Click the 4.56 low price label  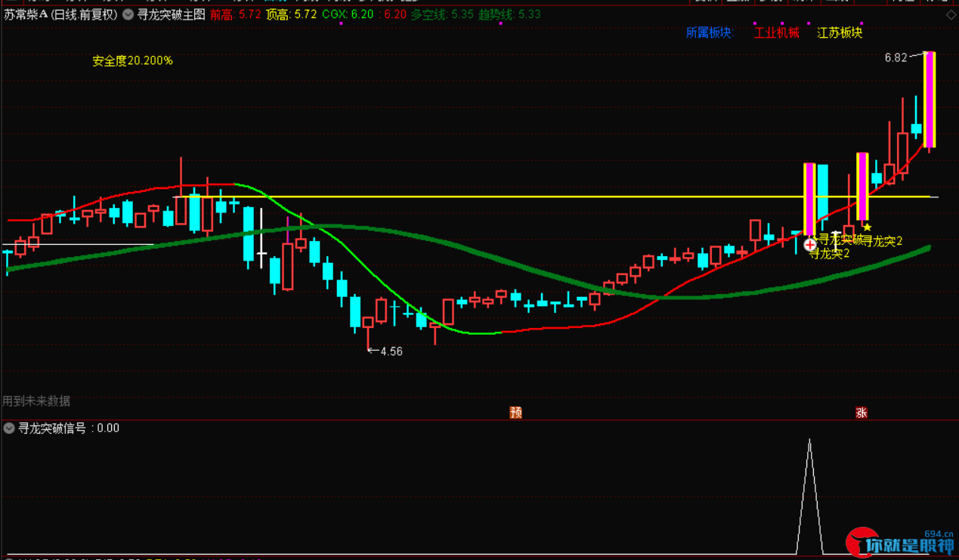(391, 351)
